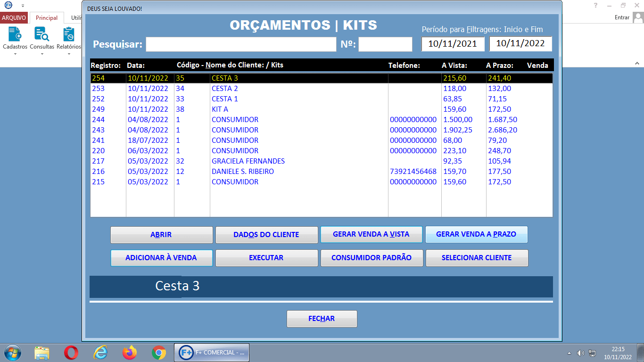Expand the Cadastros dropdown arrow
This screenshot has width=644, height=362.
click(x=15, y=54)
